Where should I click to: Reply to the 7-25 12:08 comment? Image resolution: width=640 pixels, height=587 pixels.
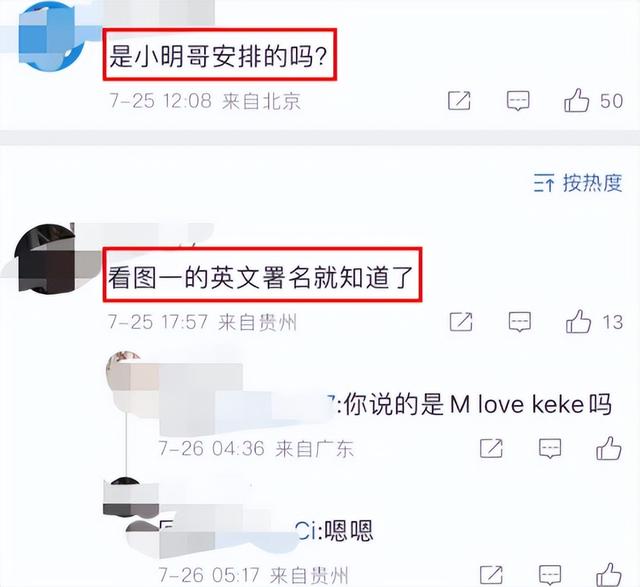click(518, 101)
